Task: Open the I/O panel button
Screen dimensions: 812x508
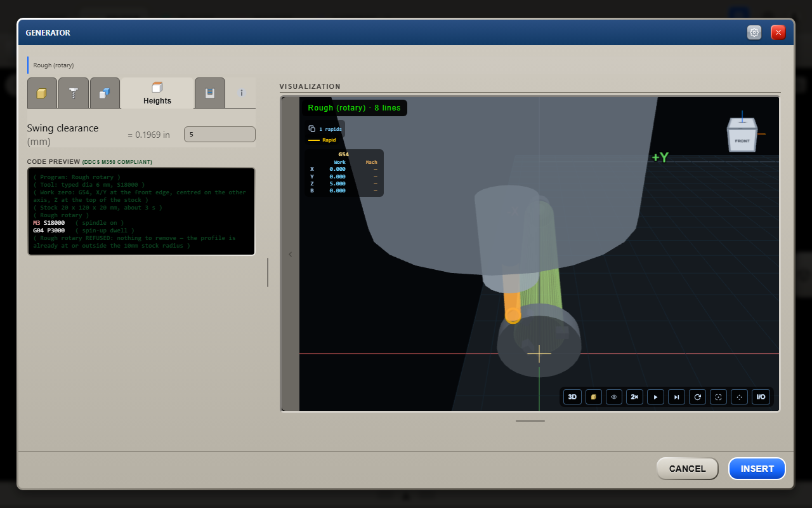Action: pyautogui.click(x=761, y=397)
